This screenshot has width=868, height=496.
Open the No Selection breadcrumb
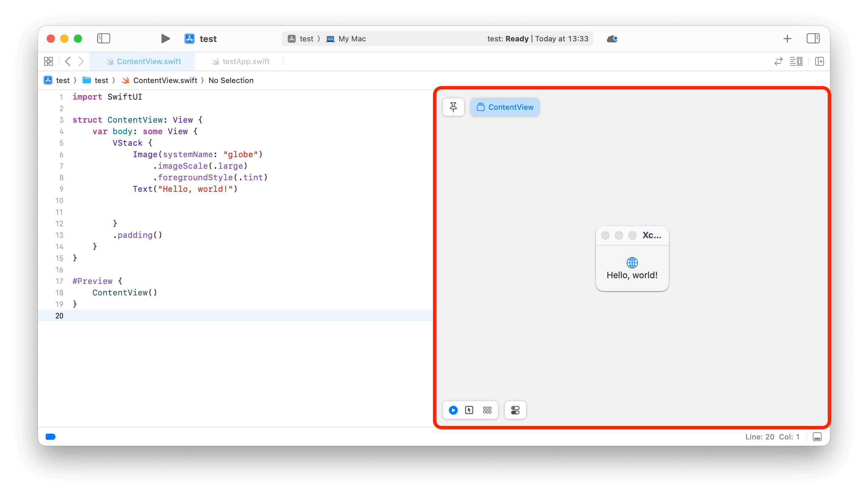click(x=231, y=80)
